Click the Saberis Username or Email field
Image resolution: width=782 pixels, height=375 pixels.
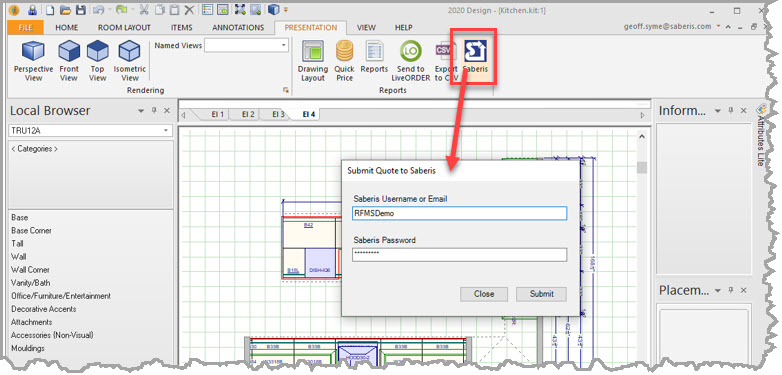459,213
